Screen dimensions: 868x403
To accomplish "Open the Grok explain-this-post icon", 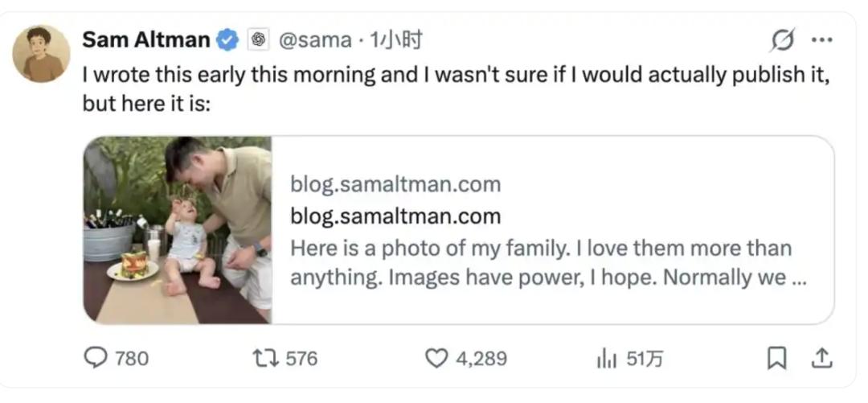I will pos(784,39).
